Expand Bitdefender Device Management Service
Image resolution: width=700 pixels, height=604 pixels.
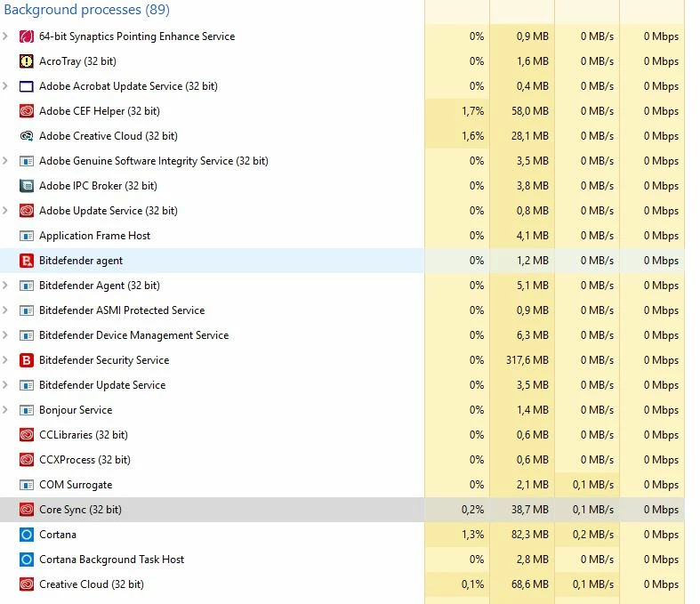(x=5, y=335)
